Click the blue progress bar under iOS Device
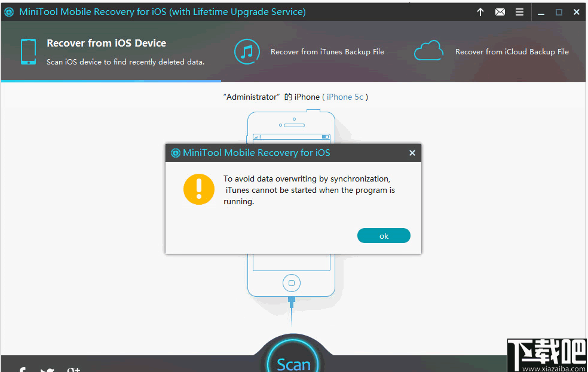The height and width of the screenshot is (372, 588). coord(111,78)
